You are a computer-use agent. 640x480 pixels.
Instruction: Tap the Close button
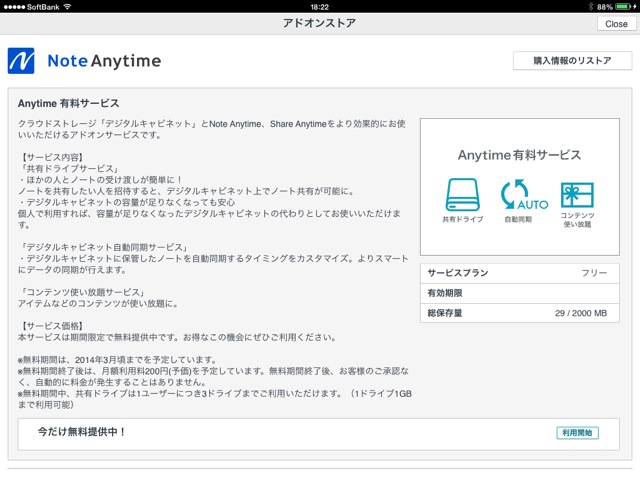[x=616, y=24]
